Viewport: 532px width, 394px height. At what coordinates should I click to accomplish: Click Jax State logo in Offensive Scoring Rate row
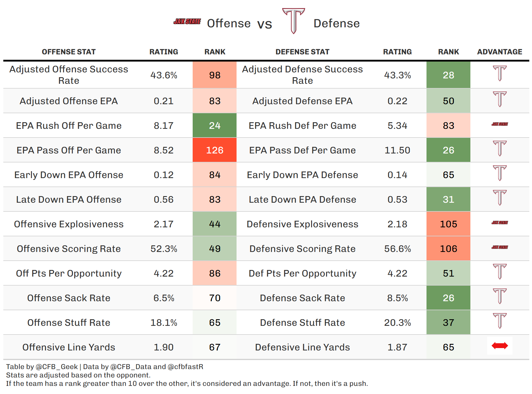[500, 247]
